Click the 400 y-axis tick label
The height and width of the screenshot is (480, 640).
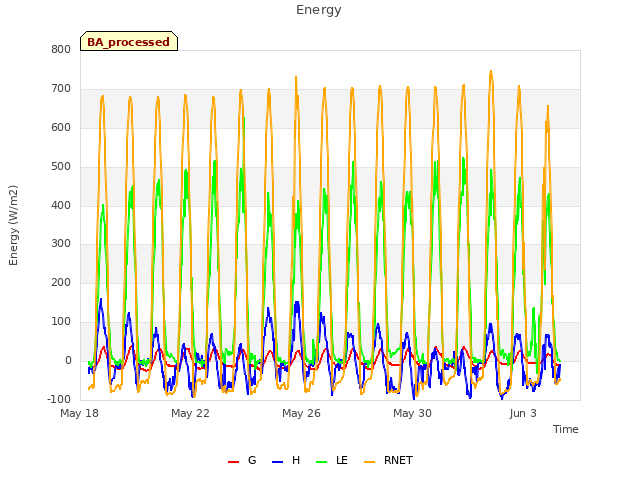point(61,205)
